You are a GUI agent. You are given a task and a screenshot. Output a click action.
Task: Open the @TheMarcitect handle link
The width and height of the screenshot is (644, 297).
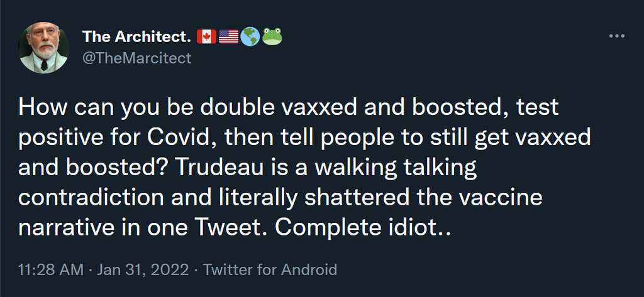click(136, 58)
